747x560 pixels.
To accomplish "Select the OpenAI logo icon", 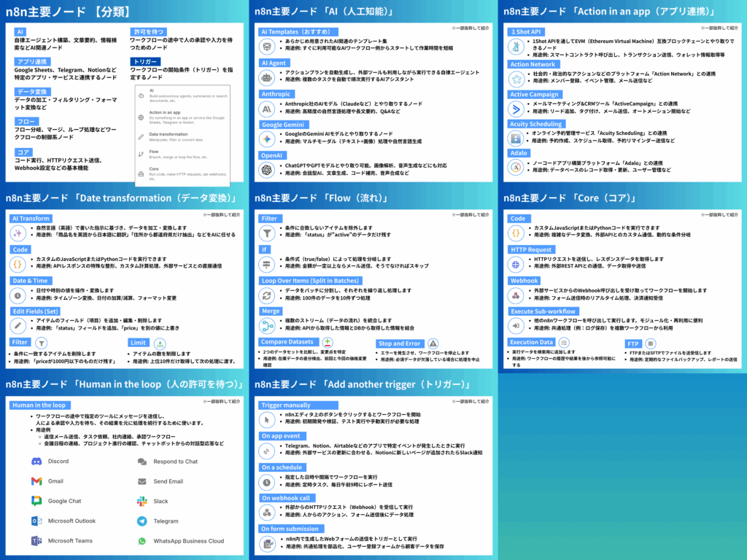I will click(268, 170).
